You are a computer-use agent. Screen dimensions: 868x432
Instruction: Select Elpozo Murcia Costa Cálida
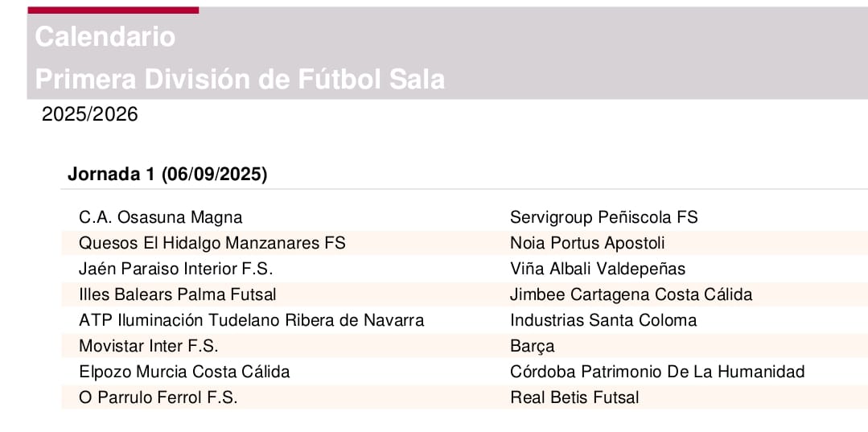click(x=184, y=372)
